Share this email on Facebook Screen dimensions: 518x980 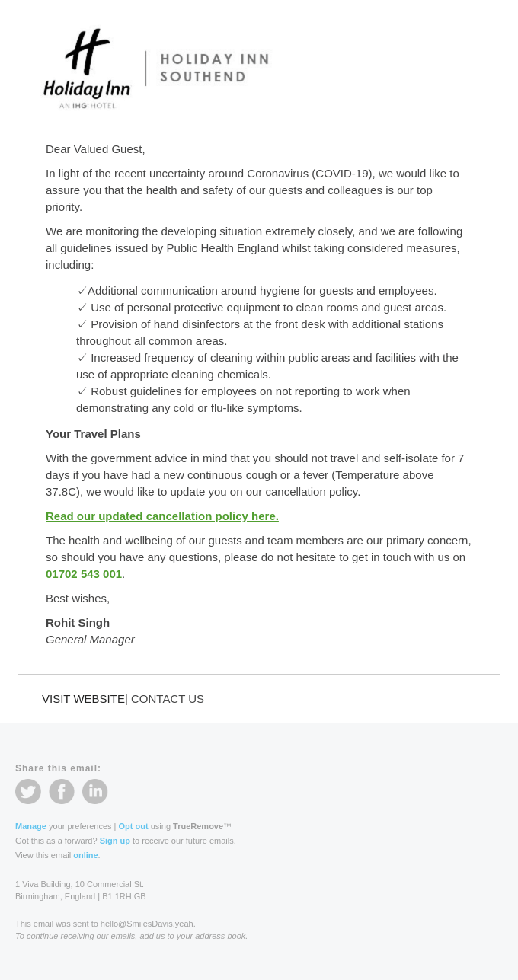coord(62,791)
